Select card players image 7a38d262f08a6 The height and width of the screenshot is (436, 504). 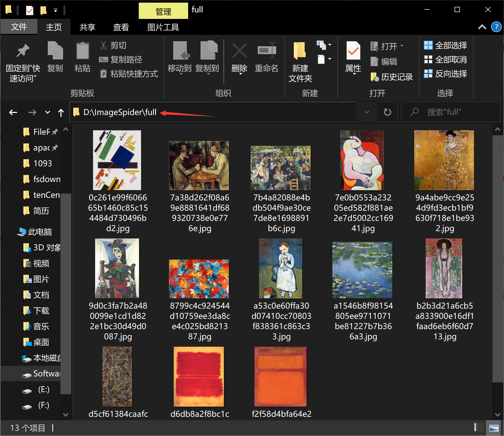tap(199, 165)
